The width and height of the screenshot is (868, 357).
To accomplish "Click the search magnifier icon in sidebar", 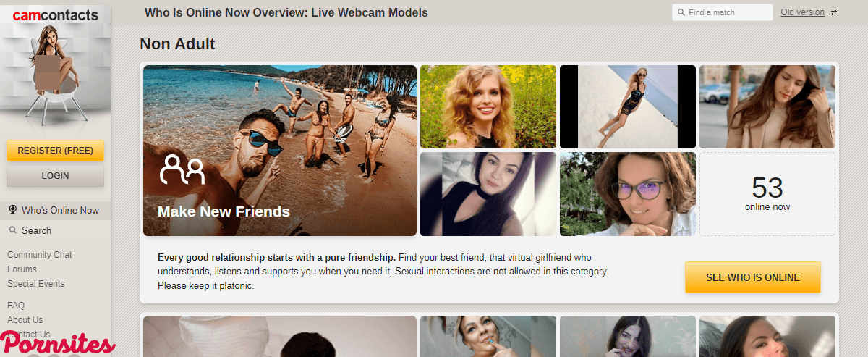I will point(12,230).
